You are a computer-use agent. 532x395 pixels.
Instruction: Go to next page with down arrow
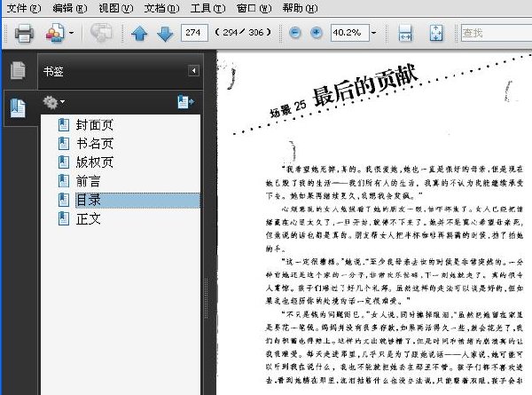click(x=165, y=34)
